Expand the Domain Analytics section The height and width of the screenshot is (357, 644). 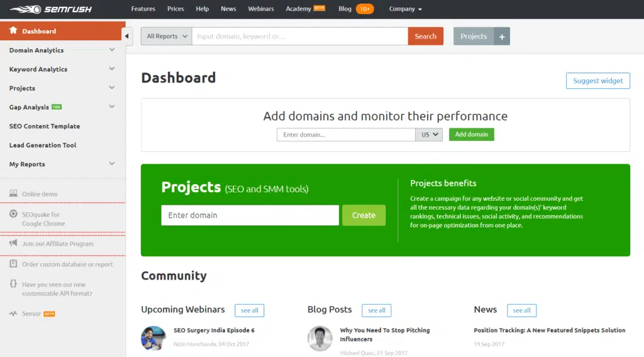click(112, 50)
